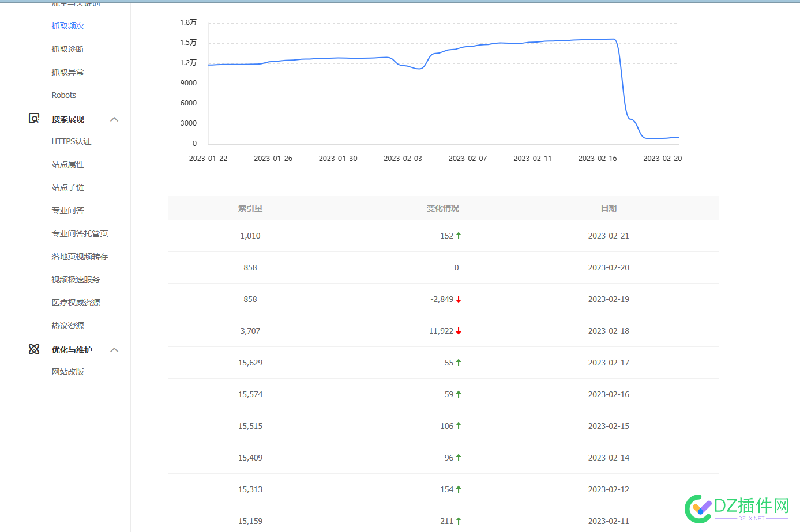800x532 pixels.
Task: Open HTTPS认证 in the sidebar
Action: (72, 141)
